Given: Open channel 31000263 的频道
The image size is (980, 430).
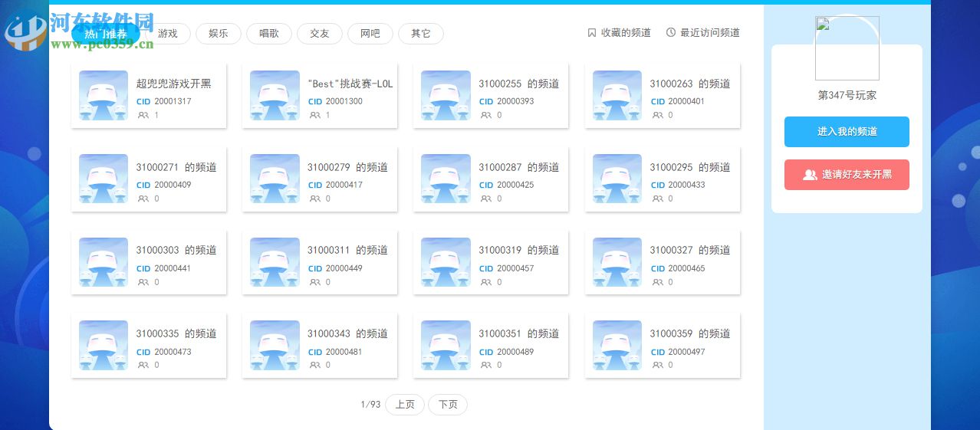Looking at the screenshot, I should click(663, 96).
